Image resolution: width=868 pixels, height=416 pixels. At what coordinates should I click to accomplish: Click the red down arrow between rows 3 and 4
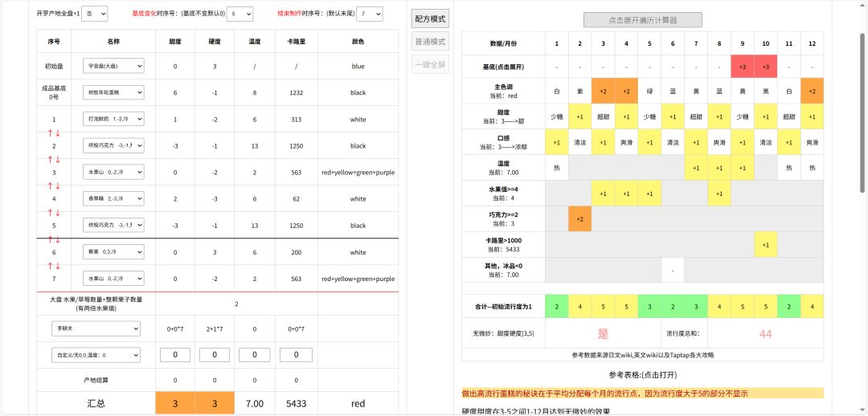[58, 186]
